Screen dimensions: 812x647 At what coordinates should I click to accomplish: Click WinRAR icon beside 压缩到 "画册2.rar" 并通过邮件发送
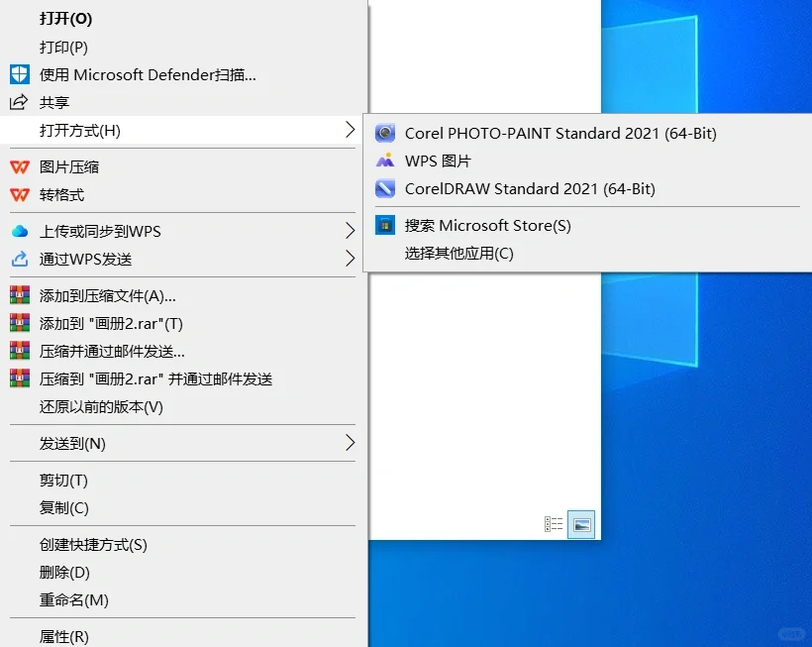(20, 378)
